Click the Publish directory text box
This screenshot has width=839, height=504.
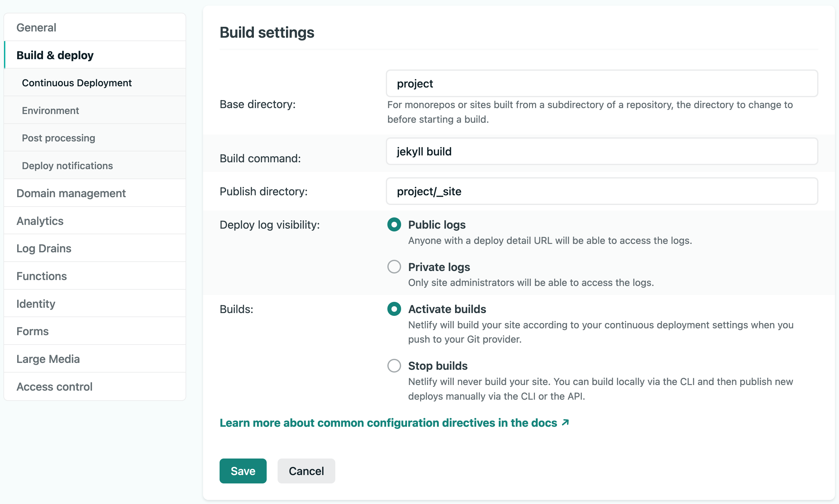pyautogui.click(x=601, y=191)
